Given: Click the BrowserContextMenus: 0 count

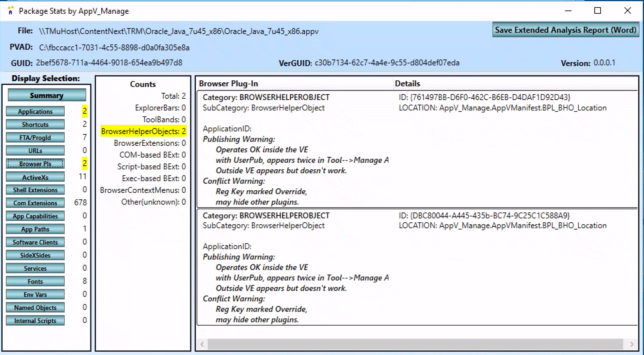Looking at the screenshot, I should (143, 190).
